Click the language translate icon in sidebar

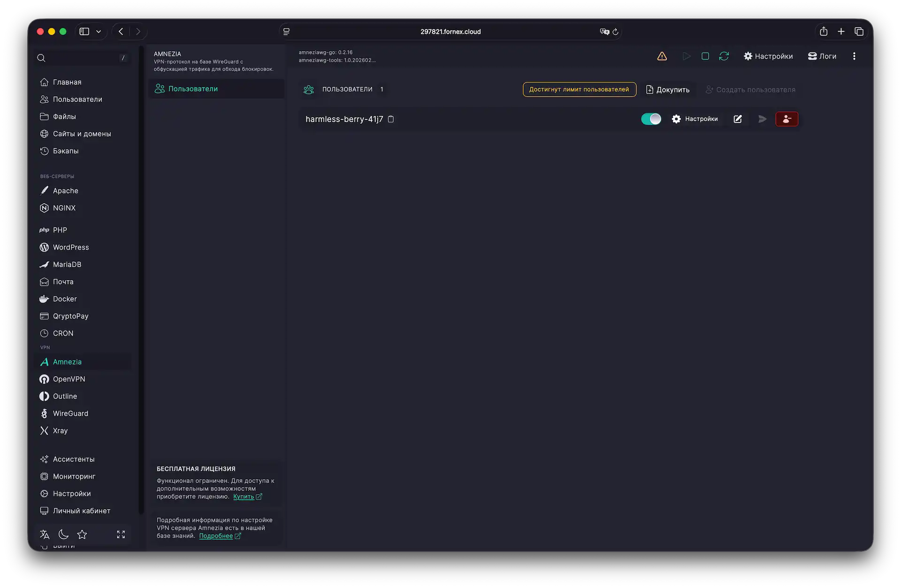pyautogui.click(x=45, y=535)
